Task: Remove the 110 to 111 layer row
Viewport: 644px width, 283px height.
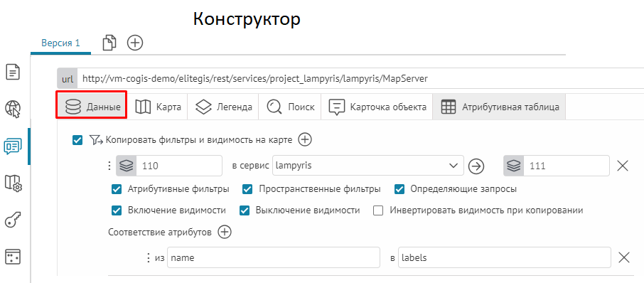Action: 623,166
